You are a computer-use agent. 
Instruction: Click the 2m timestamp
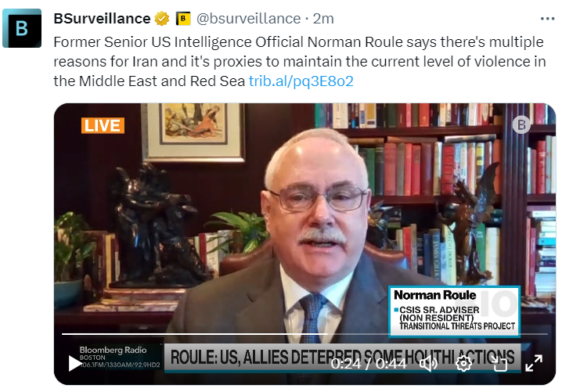click(323, 19)
